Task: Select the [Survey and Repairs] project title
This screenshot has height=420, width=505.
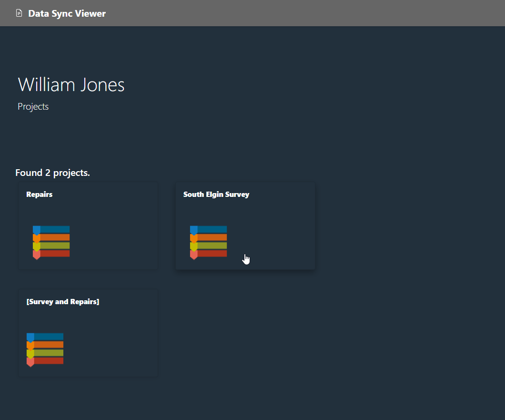Action: [63, 302]
